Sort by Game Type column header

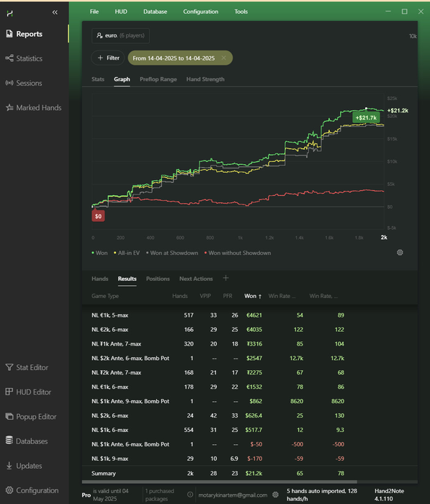pos(105,296)
